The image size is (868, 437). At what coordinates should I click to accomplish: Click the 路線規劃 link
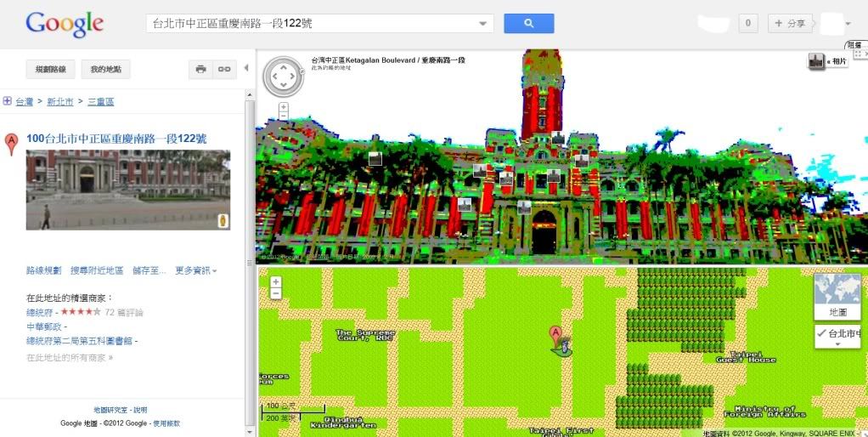point(43,270)
